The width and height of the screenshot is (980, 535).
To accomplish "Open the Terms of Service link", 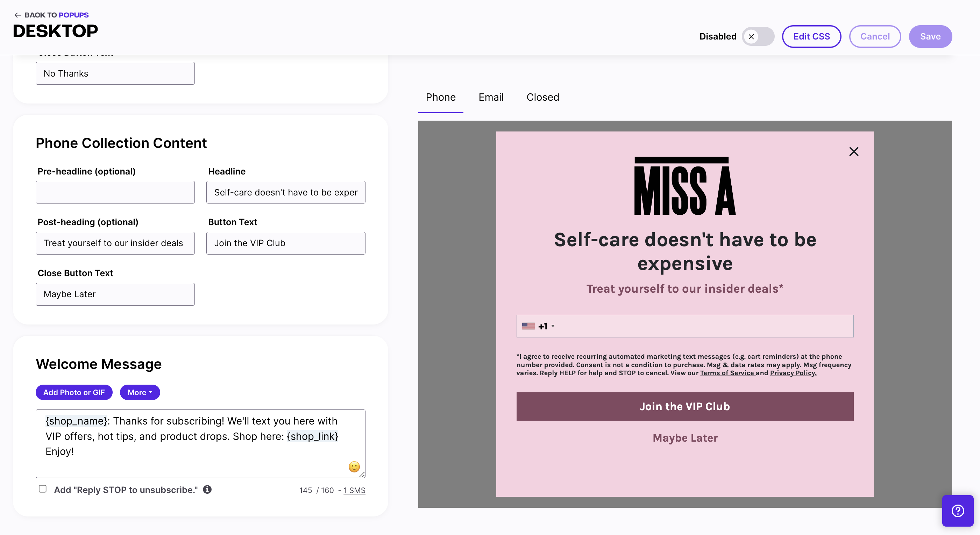I will click(727, 373).
